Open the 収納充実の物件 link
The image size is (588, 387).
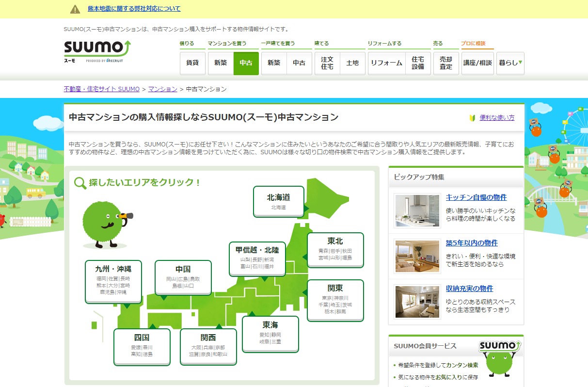pyautogui.click(x=469, y=289)
